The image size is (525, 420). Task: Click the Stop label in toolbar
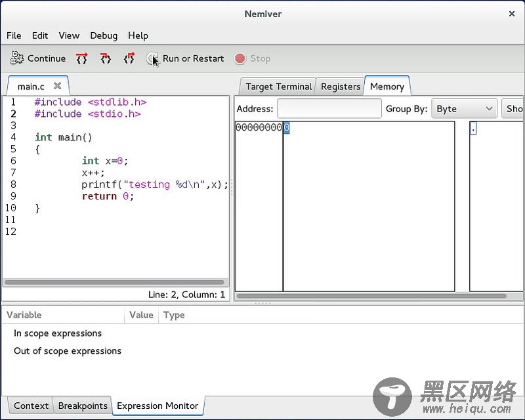click(260, 58)
